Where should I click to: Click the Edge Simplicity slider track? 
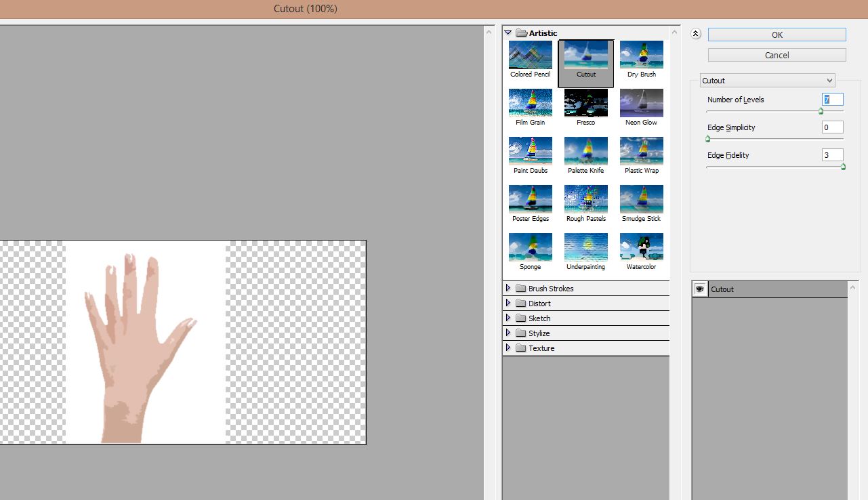tap(774, 139)
